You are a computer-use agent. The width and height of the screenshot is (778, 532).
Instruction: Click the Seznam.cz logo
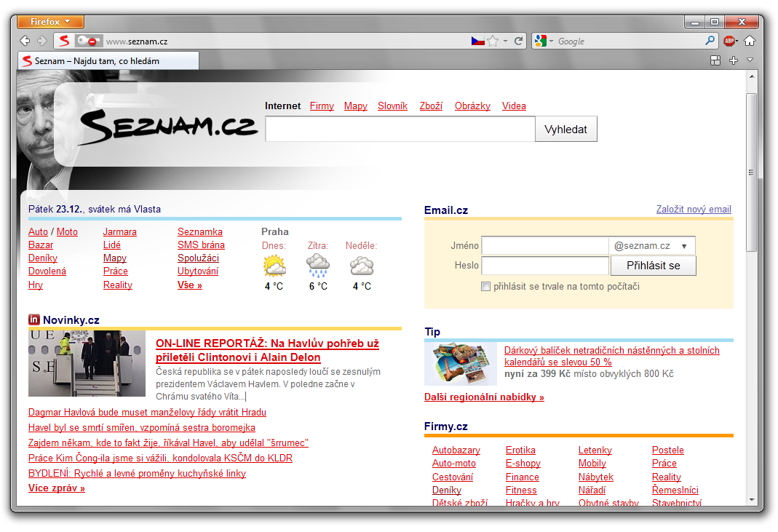[x=169, y=127]
